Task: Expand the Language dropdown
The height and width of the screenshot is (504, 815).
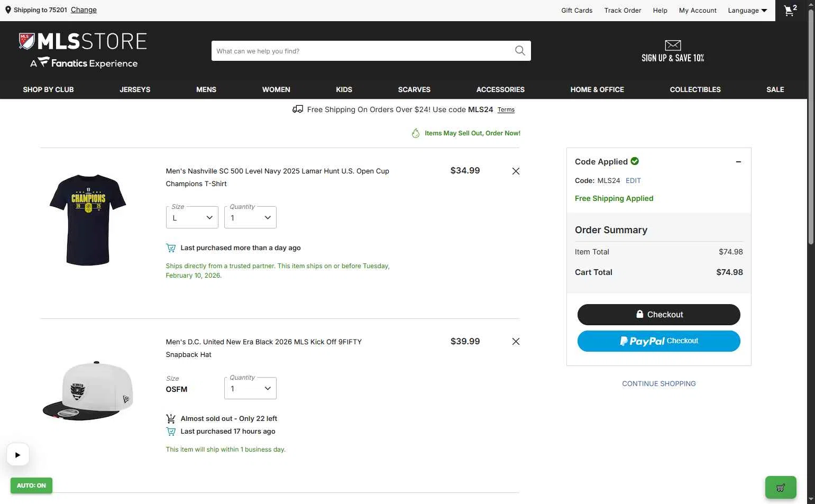Action: 747,11
